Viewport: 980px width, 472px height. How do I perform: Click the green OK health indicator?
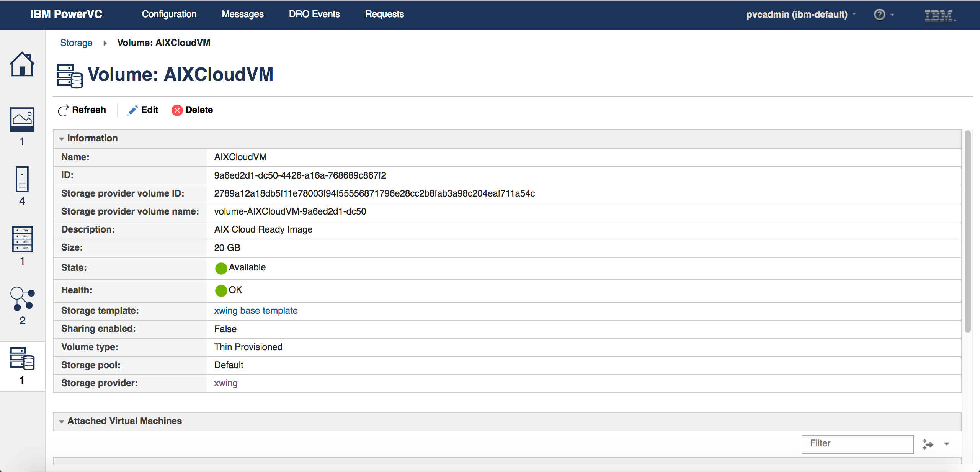(x=221, y=290)
